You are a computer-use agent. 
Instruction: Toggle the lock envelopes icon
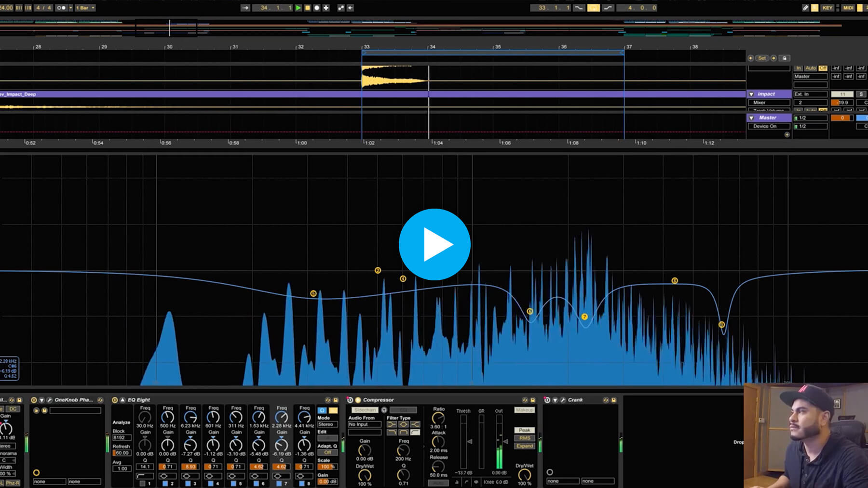point(785,58)
